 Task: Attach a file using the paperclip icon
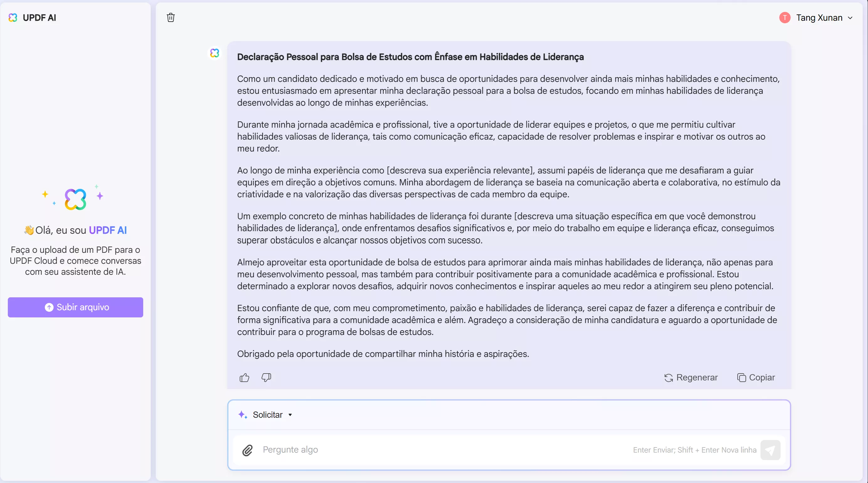point(247,450)
